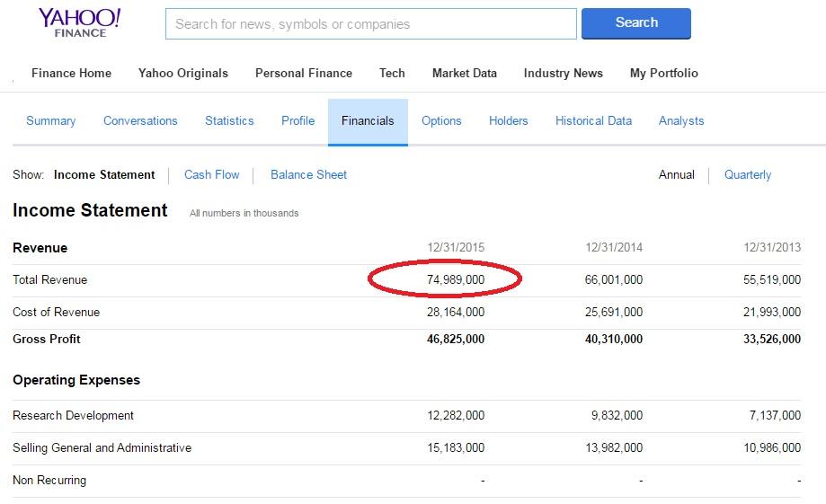The image size is (826, 504).
Task: Open the Historical Data tab
Action: tap(593, 121)
